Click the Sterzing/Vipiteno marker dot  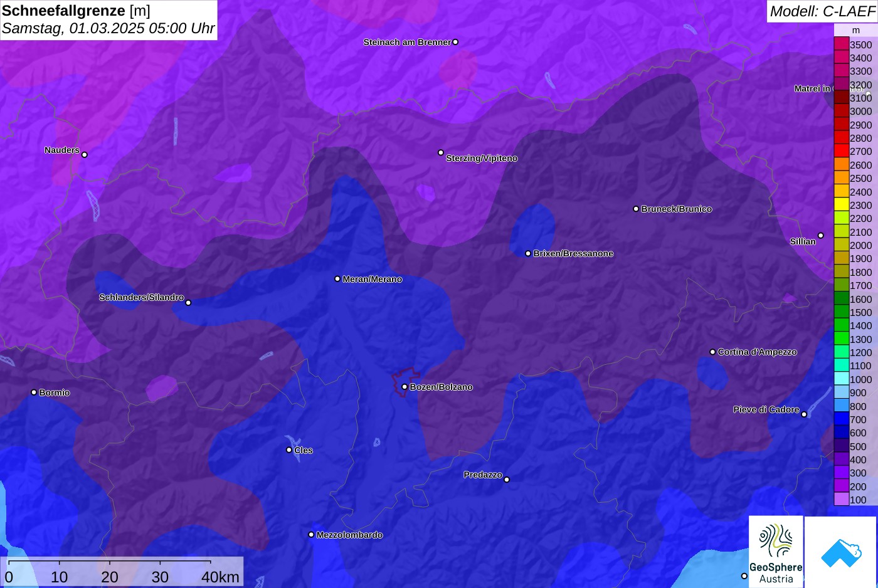[441, 152]
